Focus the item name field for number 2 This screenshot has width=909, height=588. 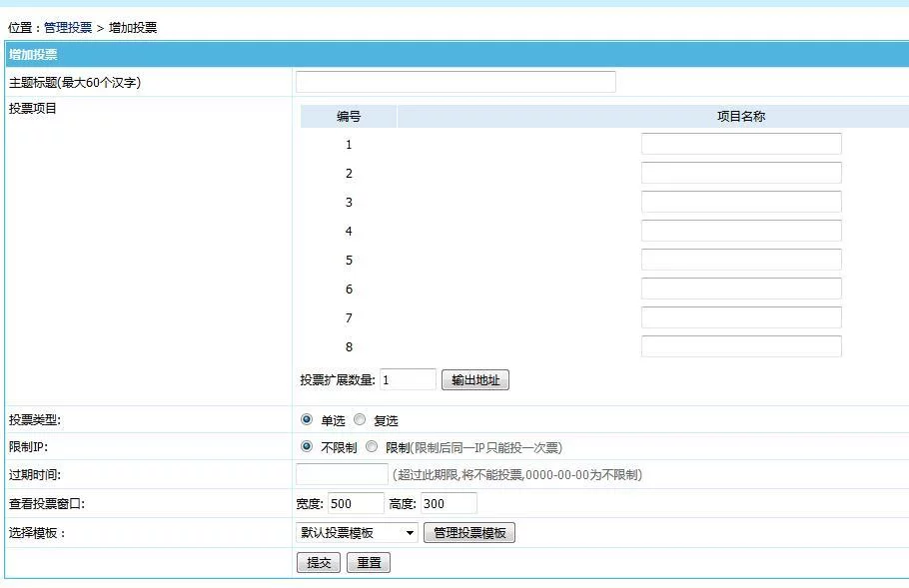[741, 173]
